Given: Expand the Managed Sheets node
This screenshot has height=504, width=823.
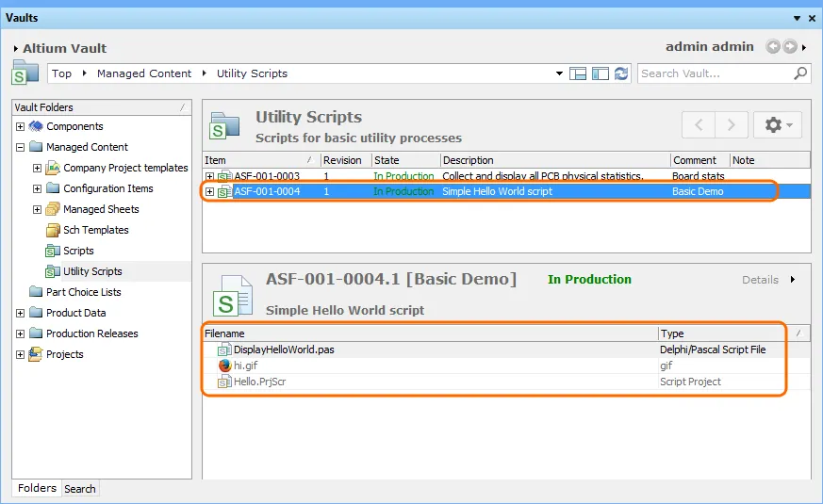Looking at the screenshot, I should (38, 209).
